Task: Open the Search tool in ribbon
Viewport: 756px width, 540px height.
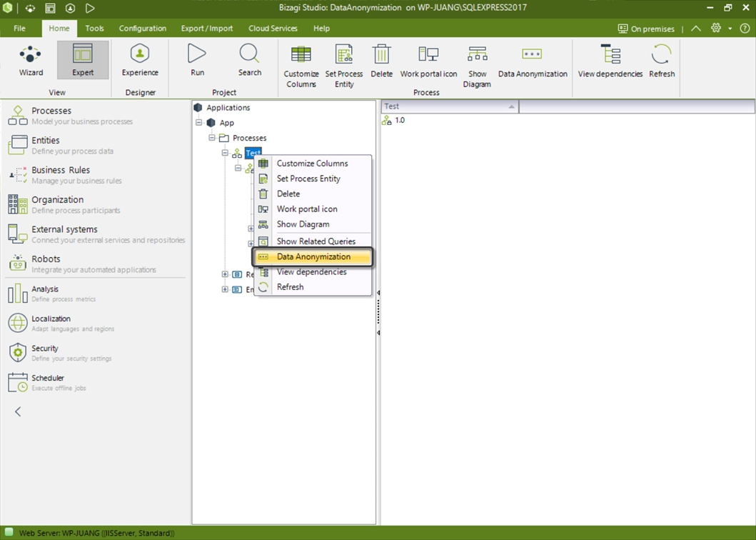Action: tap(250, 60)
